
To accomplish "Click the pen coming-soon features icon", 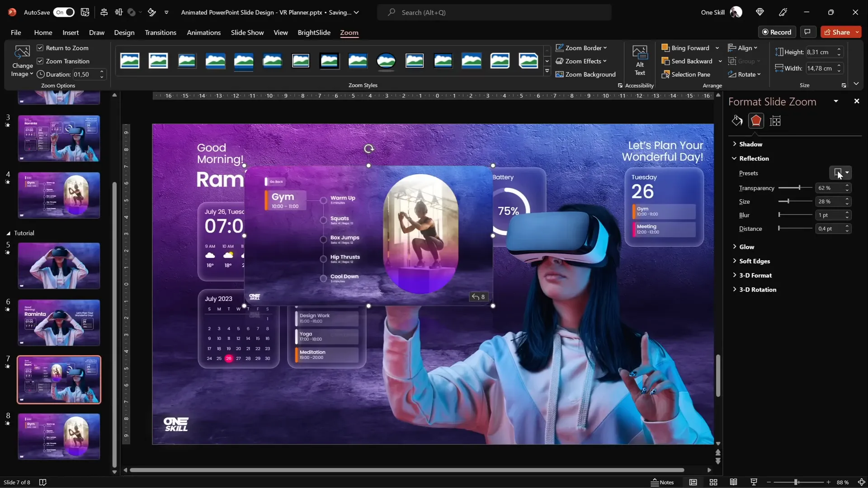I will coord(783,12).
